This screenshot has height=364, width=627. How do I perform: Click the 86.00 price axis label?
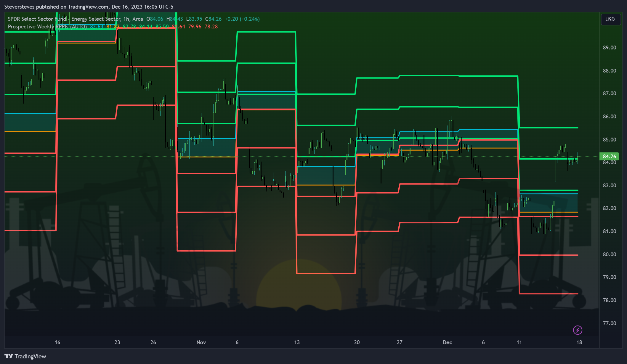pyautogui.click(x=610, y=117)
